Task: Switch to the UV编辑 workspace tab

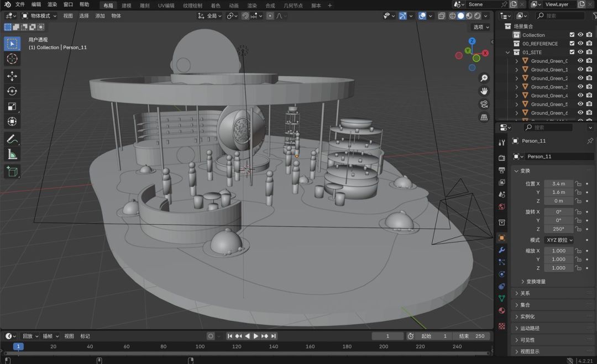Action: [166, 6]
